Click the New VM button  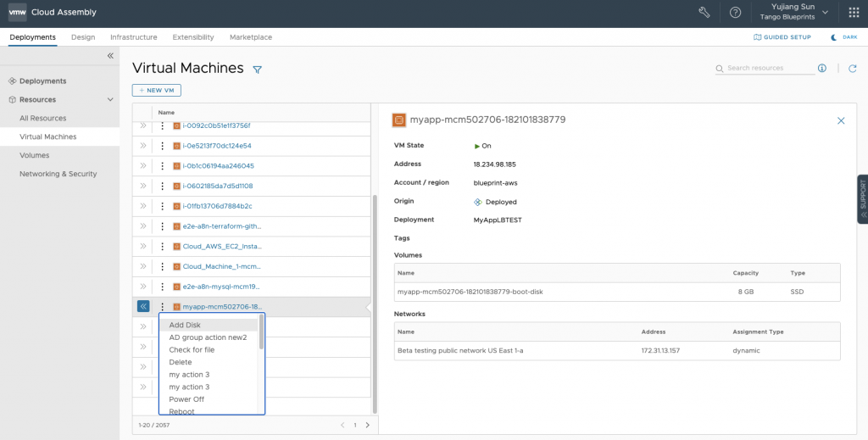tap(156, 90)
